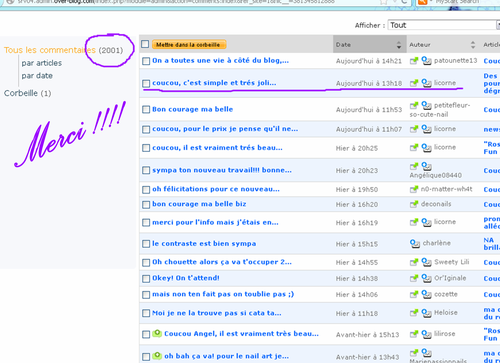Select 'par date' in sidebar
The image size is (500, 363).
[37, 76]
